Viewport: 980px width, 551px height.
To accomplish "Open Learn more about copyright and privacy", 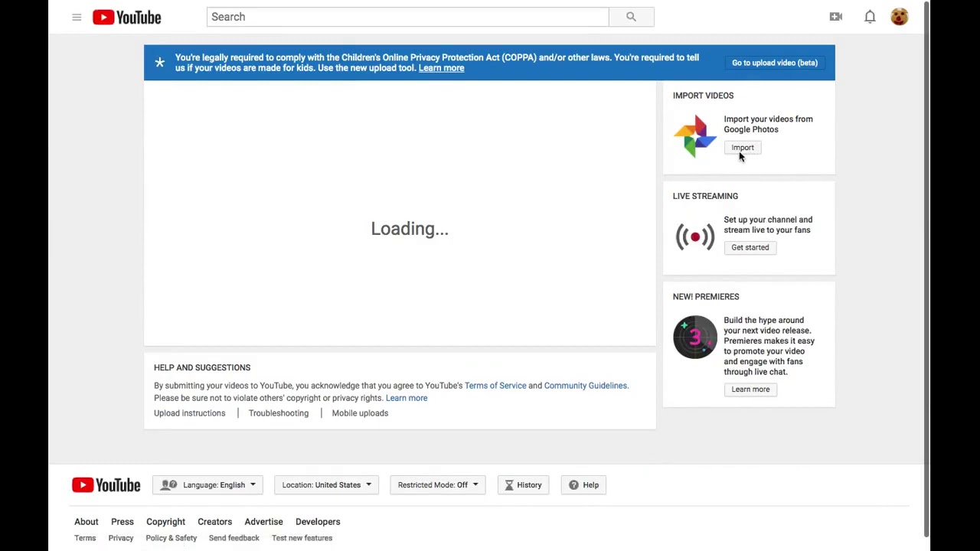I will coord(407,398).
